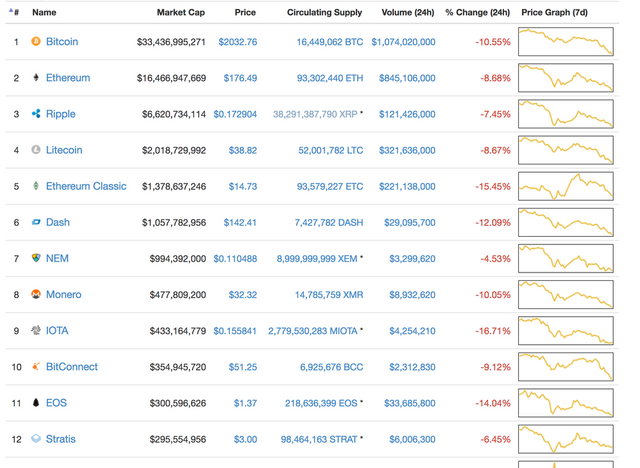Sort table by Price column header
640x468 pixels.
click(245, 12)
